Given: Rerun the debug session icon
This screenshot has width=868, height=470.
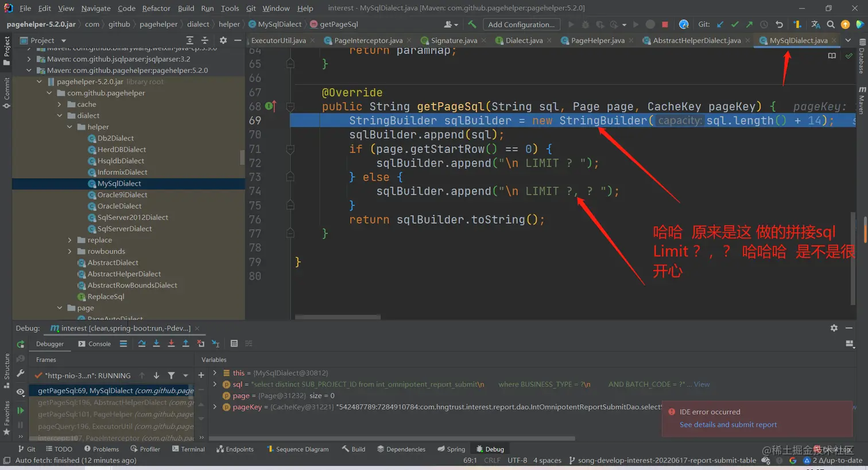Looking at the screenshot, I should click(x=21, y=344).
